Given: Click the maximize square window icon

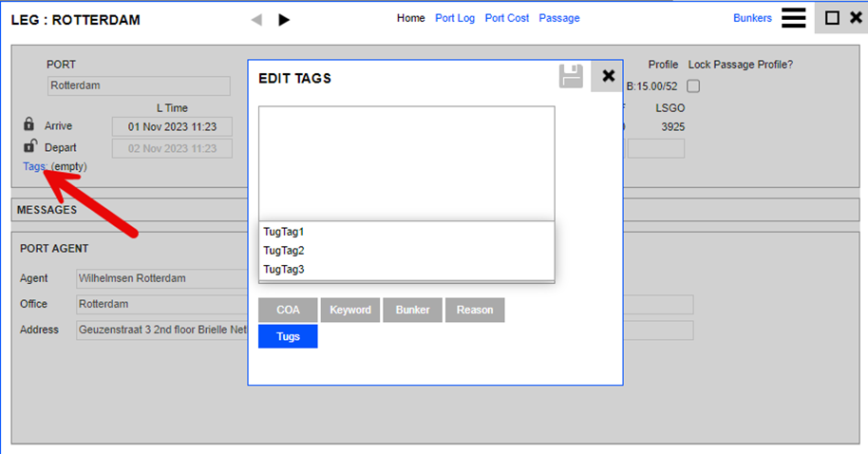Looking at the screenshot, I should (x=832, y=18).
